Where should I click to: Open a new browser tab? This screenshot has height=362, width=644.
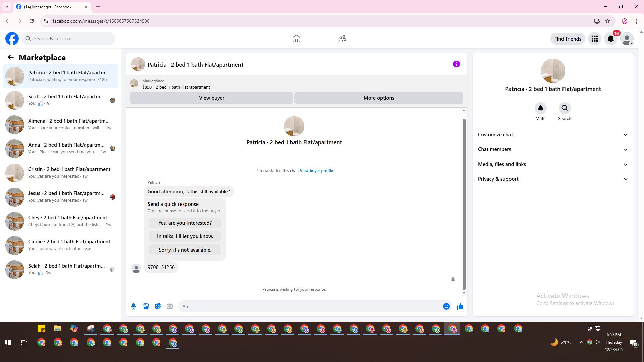point(98,7)
